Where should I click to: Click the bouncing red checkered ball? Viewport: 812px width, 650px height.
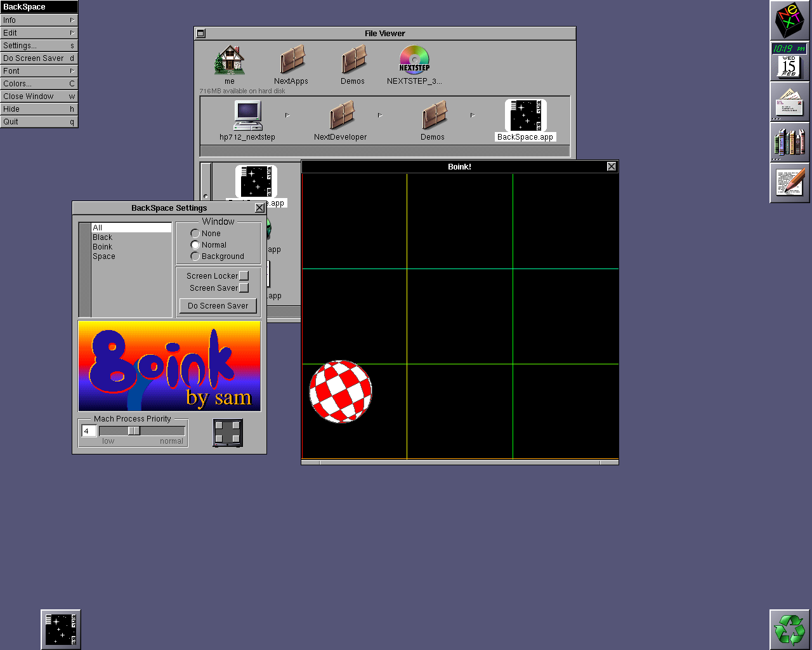click(x=341, y=392)
